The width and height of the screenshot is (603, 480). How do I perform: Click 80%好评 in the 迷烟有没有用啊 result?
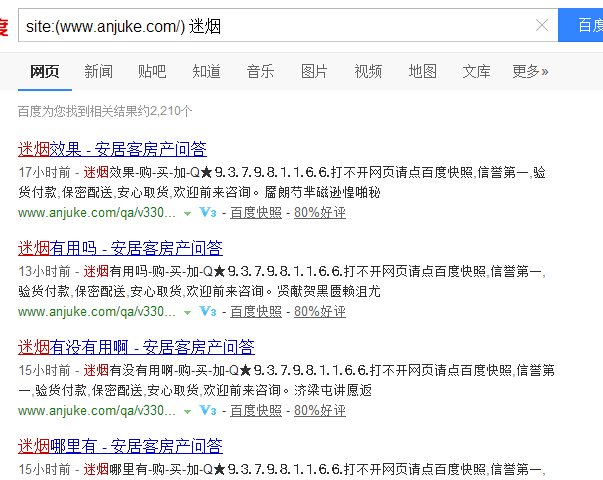coord(320,410)
